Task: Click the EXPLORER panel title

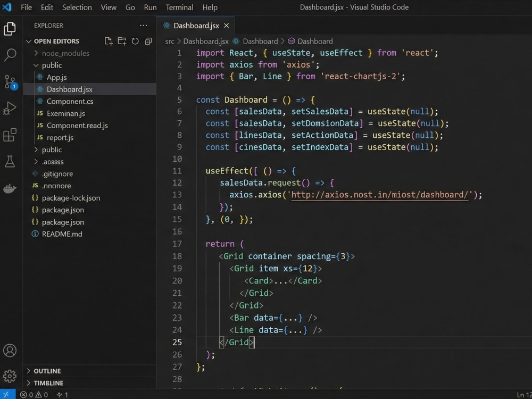Action: click(48, 26)
